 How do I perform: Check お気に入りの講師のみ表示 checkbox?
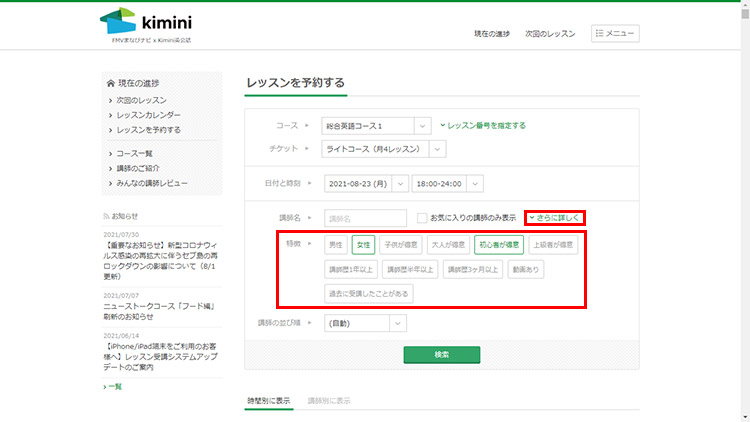(x=423, y=218)
